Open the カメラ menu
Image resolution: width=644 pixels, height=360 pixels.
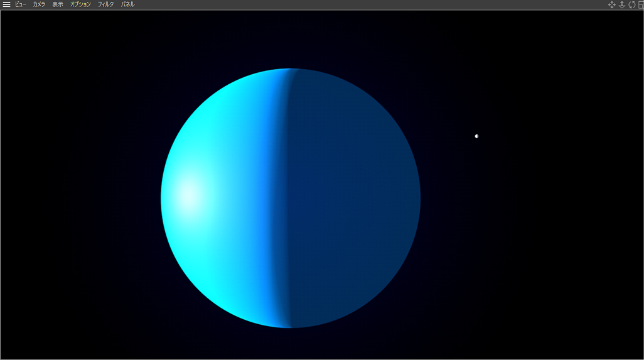tap(39, 4)
